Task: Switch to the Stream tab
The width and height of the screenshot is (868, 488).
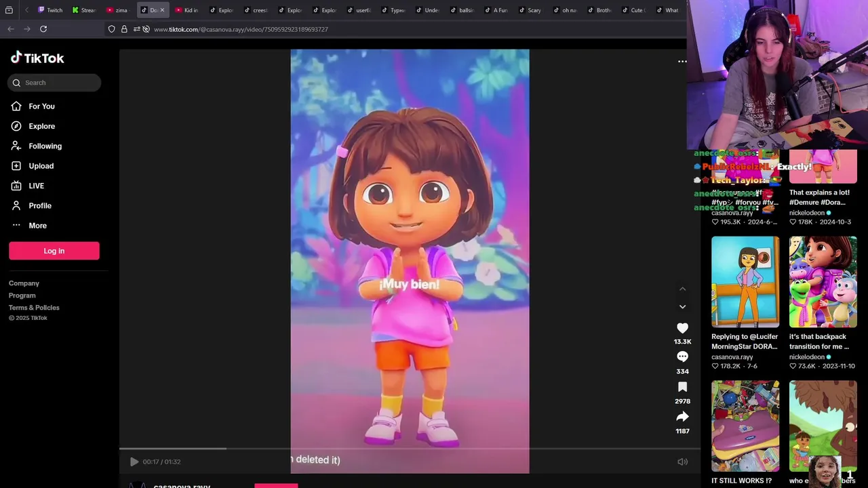Action: [84, 10]
